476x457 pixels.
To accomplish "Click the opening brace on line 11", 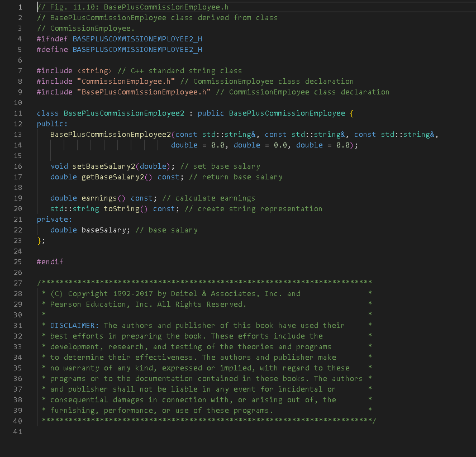I will click(x=352, y=113).
